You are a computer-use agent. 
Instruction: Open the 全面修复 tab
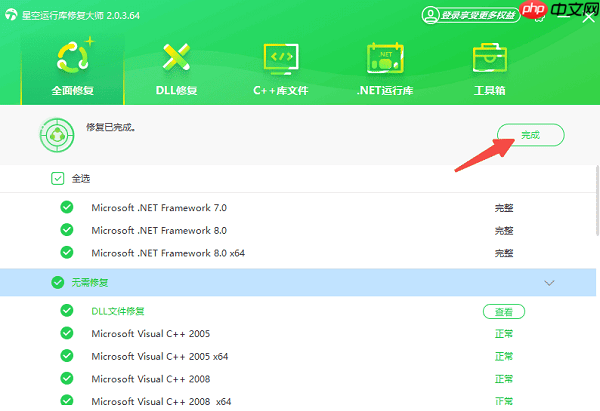(x=73, y=69)
